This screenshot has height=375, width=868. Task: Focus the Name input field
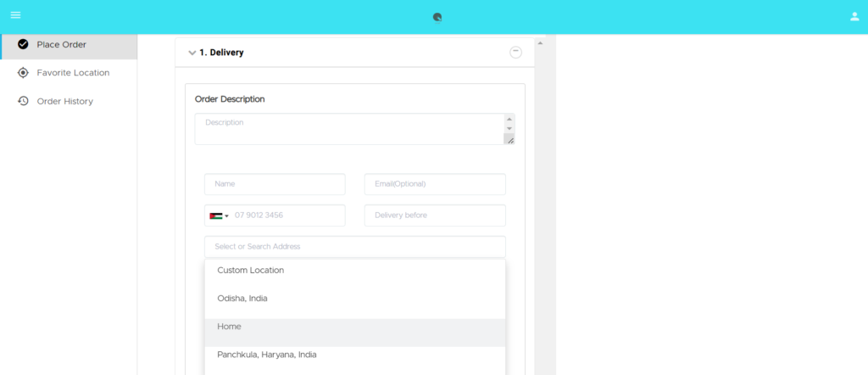[x=275, y=184]
